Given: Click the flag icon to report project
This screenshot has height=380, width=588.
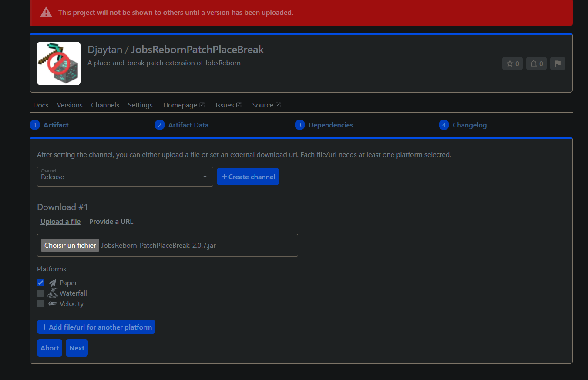Looking at the screenshot, I should tap(558, 63).
